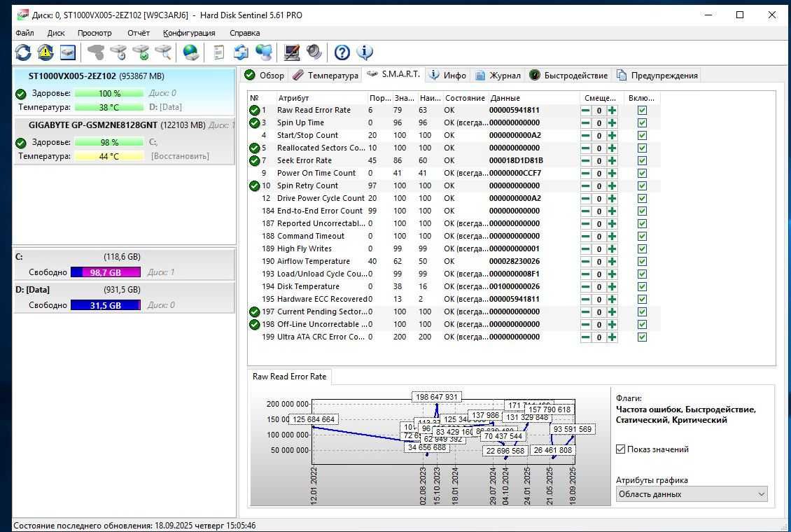791x532 pixels.
Task: Click the speaker toolbar icon
Action: pos(314,52)
